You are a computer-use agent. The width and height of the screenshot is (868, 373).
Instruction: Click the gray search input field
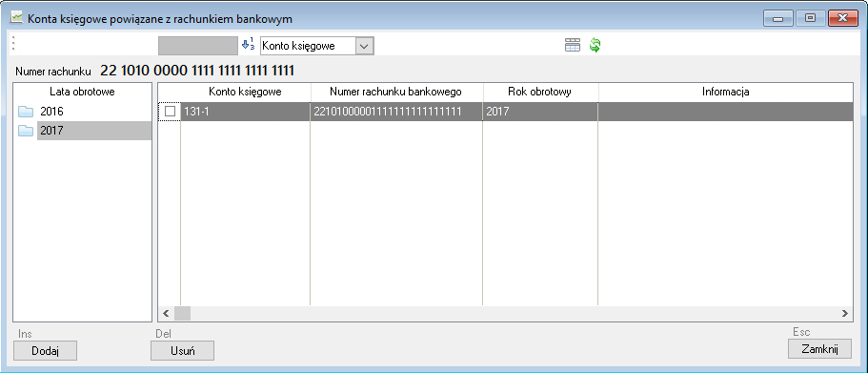pos(198,46)
